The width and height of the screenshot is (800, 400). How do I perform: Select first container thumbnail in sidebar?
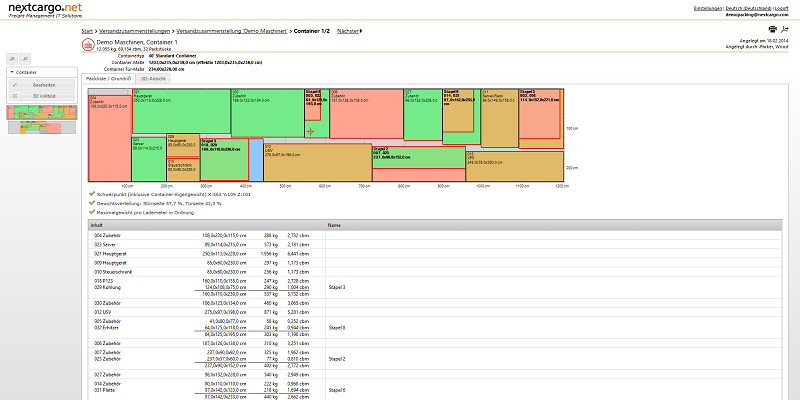[x=42, y=112]
